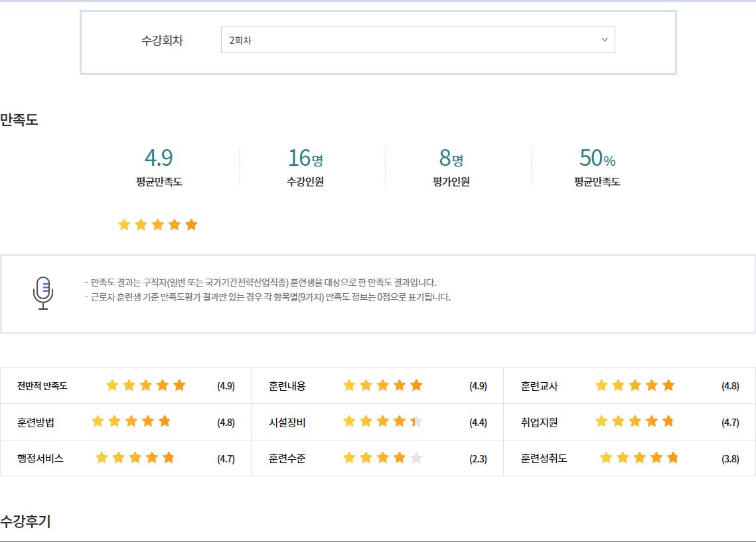The image size is (756, 542).
Task: Click the 훈련성취도 star rating
Action: [639, 458]
